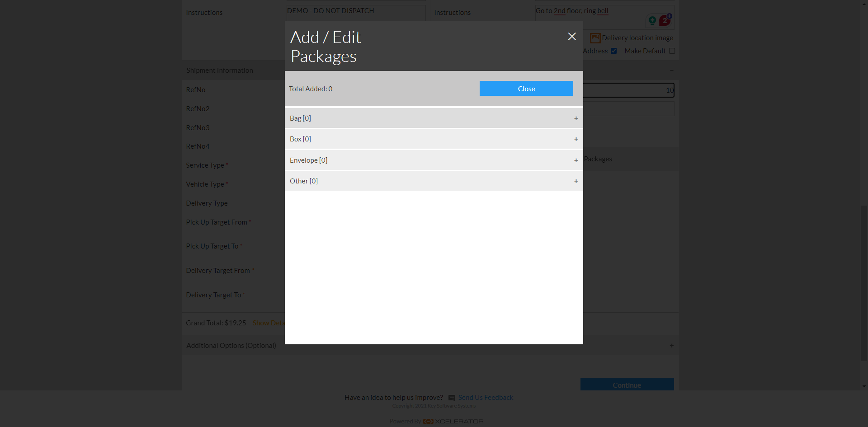
Task: Expand the Bag [0] package row
Action: coord(434,118)
